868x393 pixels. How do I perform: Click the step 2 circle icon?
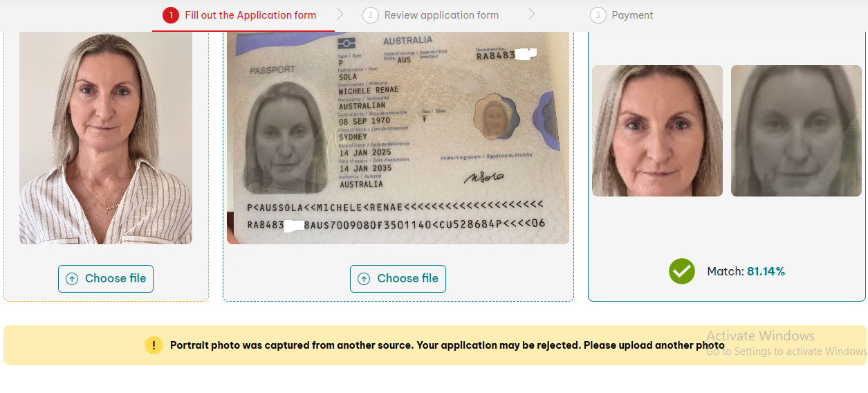pyautogui.click(x=371, y=15)
